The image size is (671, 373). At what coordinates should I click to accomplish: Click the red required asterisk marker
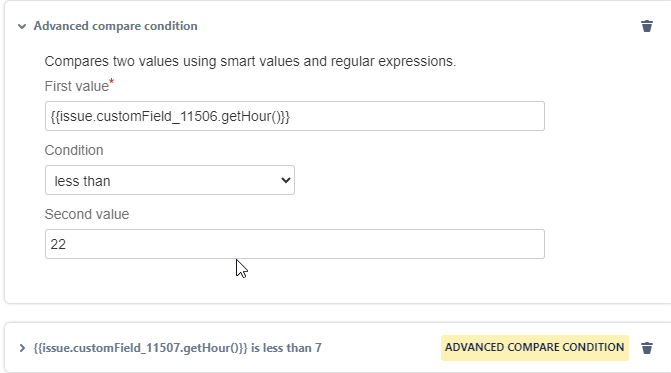[112, 81]
